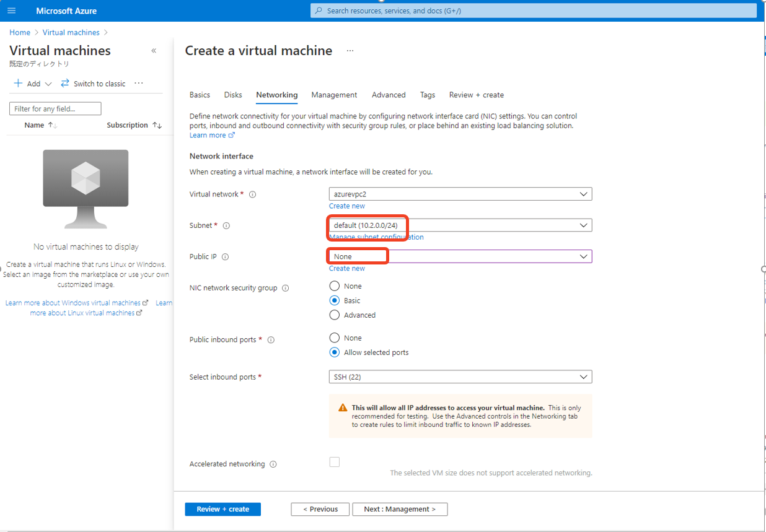The width and height of the screenshot is (766, 532).
Task: Switch to the Basics tab
Action: click(x=200, y=95)
